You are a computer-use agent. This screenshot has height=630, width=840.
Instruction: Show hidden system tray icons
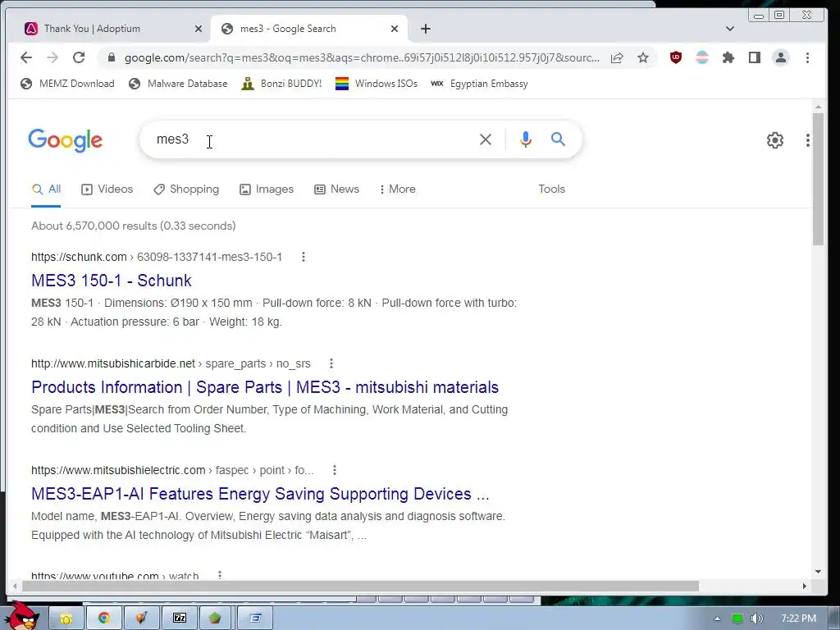[x=717, y=619]
